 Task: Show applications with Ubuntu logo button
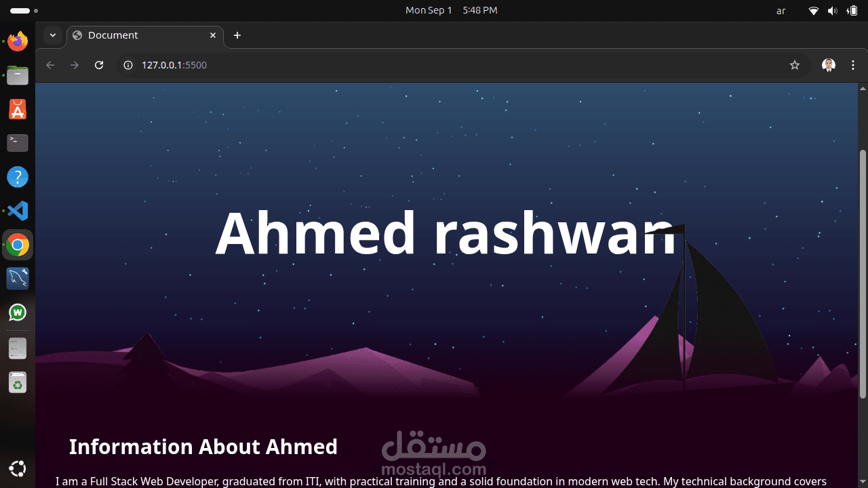point(18,468)
